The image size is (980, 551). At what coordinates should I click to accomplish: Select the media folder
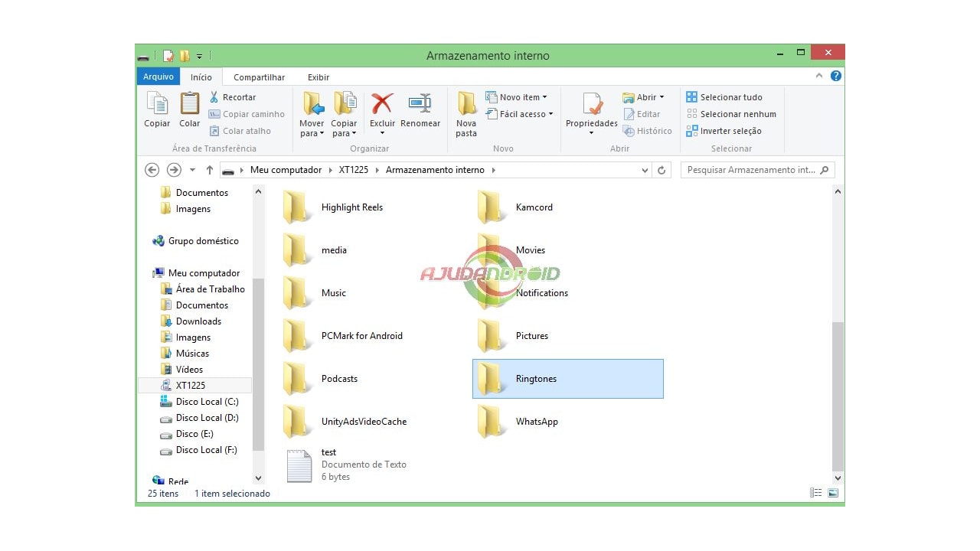tap(315, 250)
